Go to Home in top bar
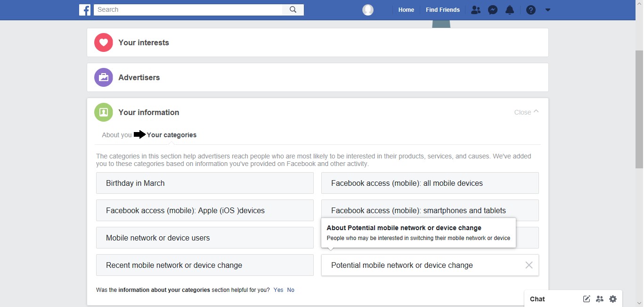 click(x=406, y=10)
